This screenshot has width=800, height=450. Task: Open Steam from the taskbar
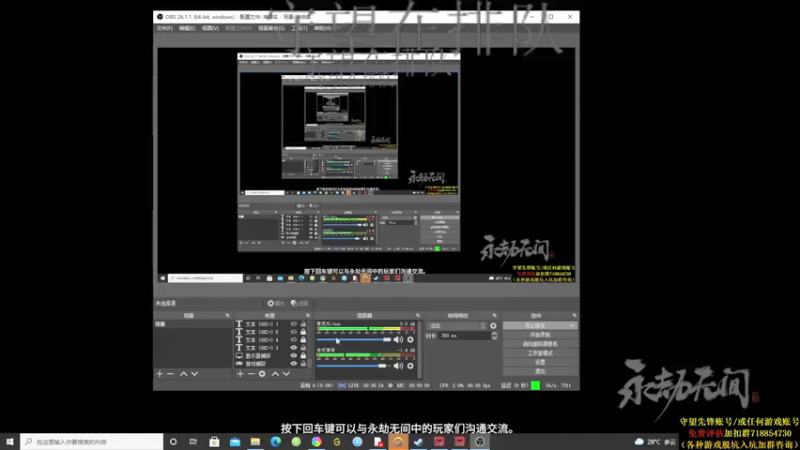coord(418,442)
